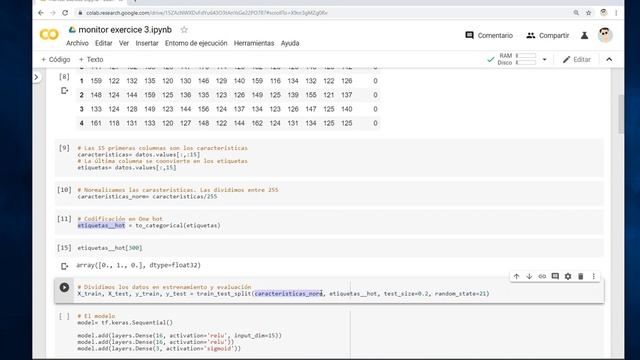
Task: Open the Ayuda menu
Action: [290, 43]
